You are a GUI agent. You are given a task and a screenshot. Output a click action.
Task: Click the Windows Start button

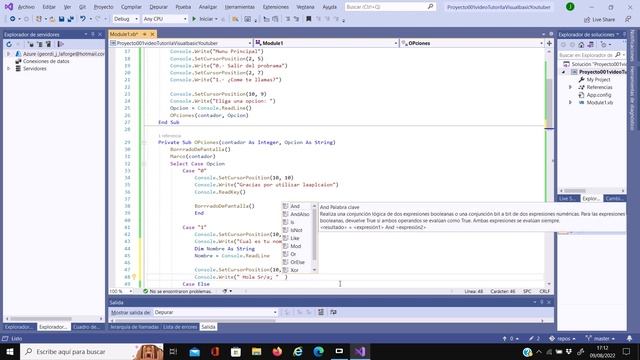[10, 351]
